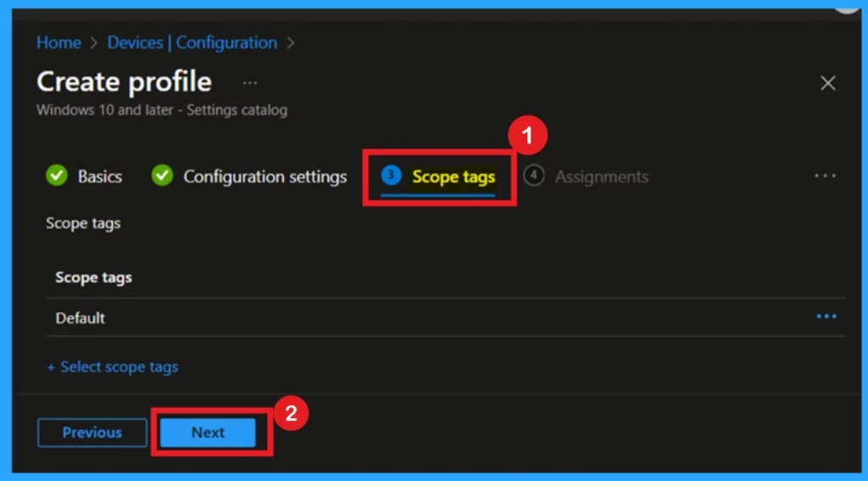Click the Scope tags column header
The width and height of the screenshot is (868, 481).
coord(93,277)
